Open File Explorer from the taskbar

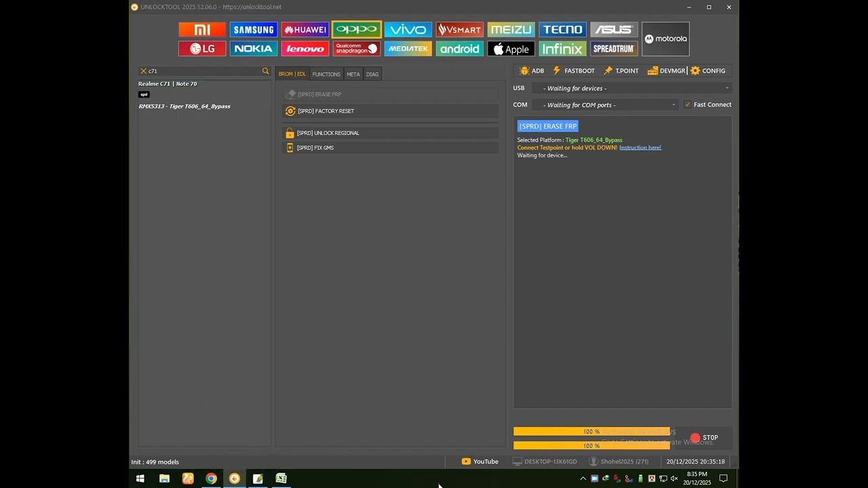pyautogui.click(x=164, y=479)
